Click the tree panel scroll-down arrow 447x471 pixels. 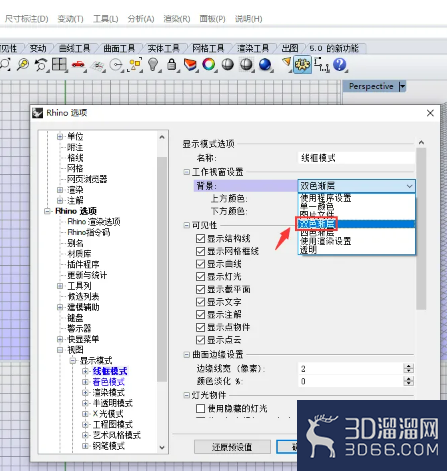pyautogui.click(x=162, y=447)
